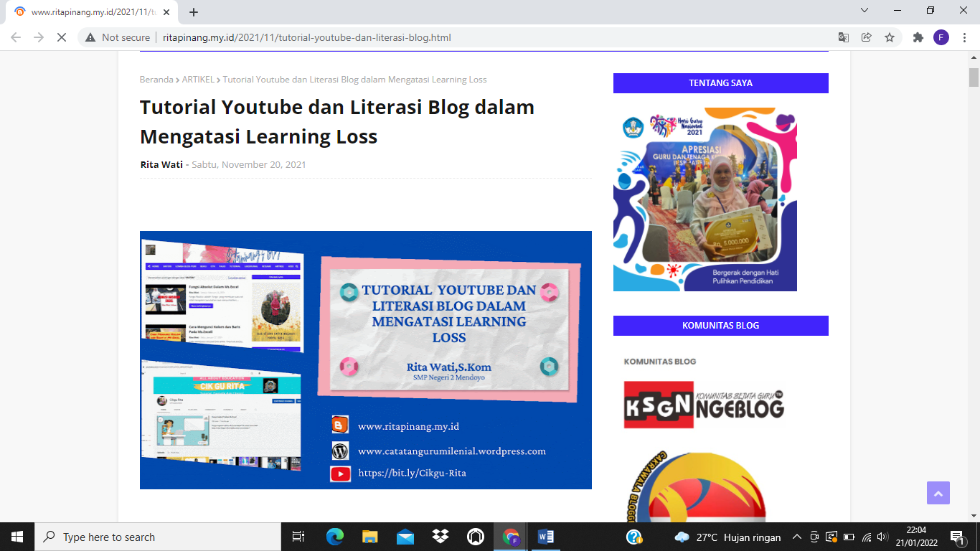Launch Microsoft Edge from taskbar

[334, 537]
